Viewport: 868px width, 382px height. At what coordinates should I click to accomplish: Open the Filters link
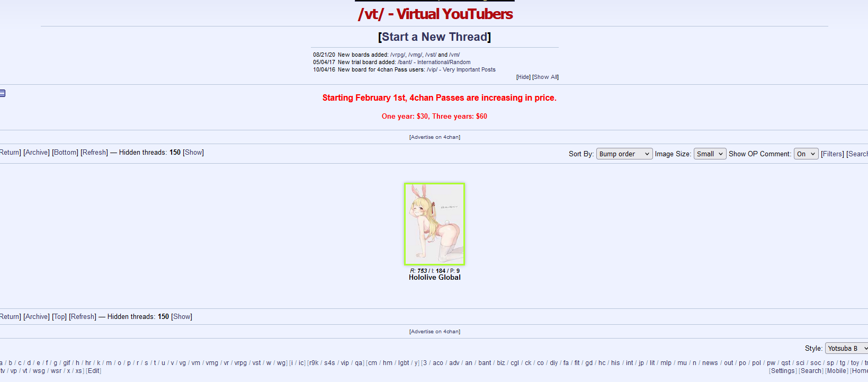coord(833,154)
